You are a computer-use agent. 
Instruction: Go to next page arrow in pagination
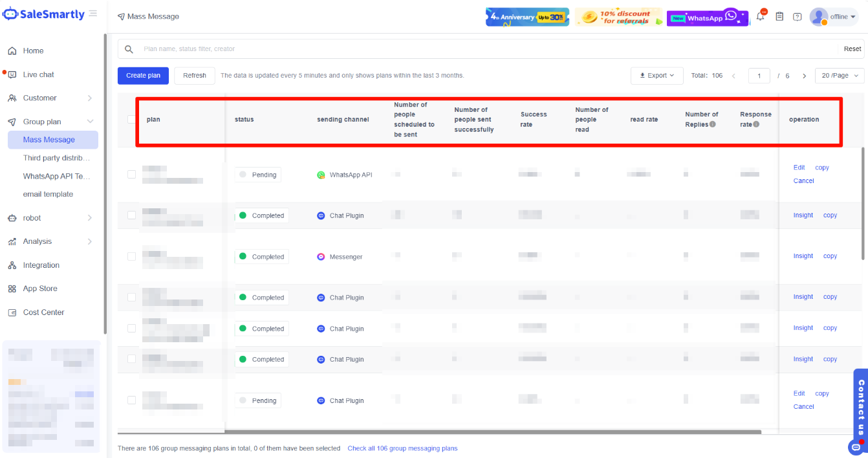coord(804,76)
